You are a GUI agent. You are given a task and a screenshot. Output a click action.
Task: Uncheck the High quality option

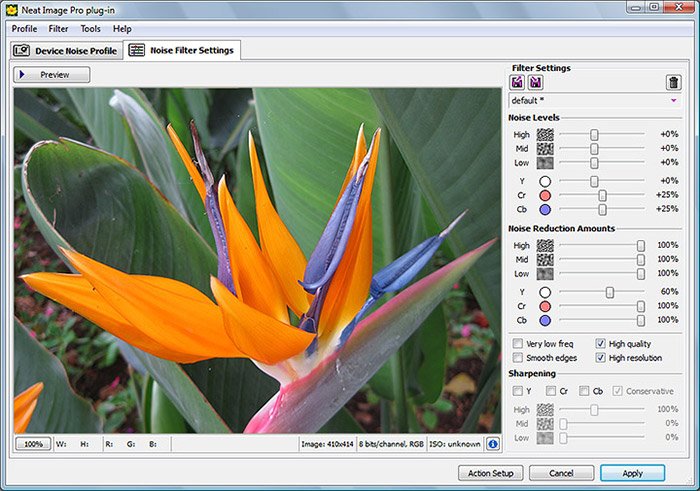[x=600, y=343]
